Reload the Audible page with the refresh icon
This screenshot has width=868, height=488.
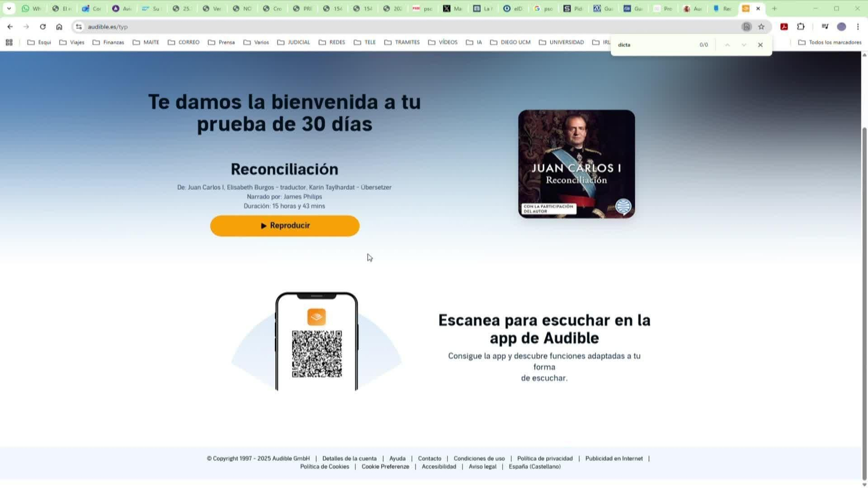coord(43,26)
